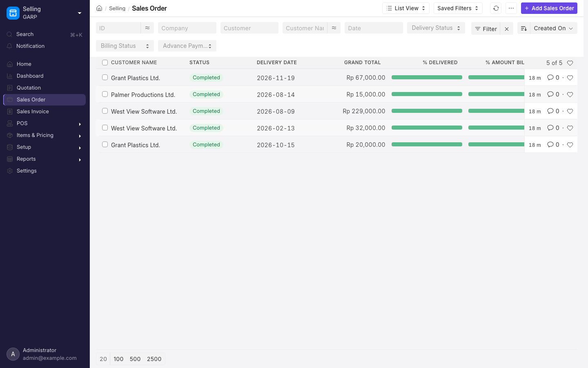Open the three-dot more options menu

(511, 8)
